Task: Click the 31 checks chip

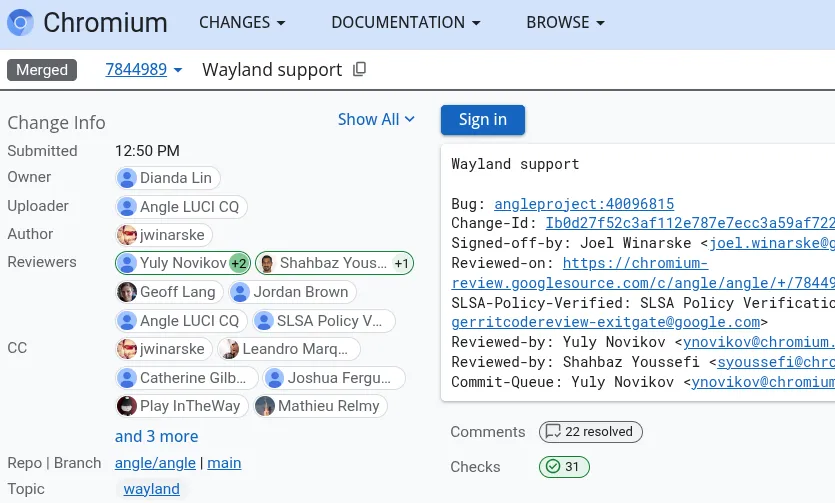Action: pos(564,467)
